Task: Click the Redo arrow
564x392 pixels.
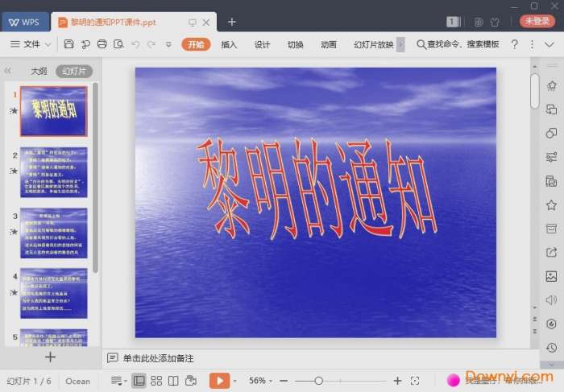Action: click(151, 44)
